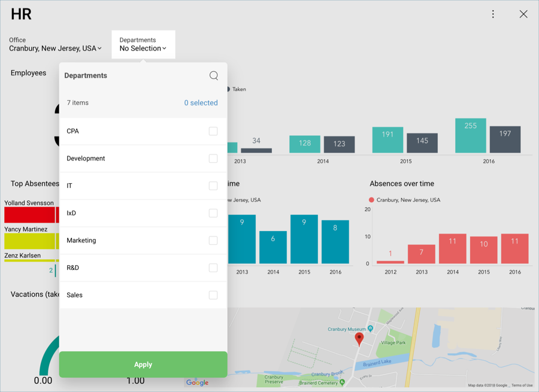Open the three-dot overflow menu
This screenshot has height=392, width=539.
click(x=493, y=14)
